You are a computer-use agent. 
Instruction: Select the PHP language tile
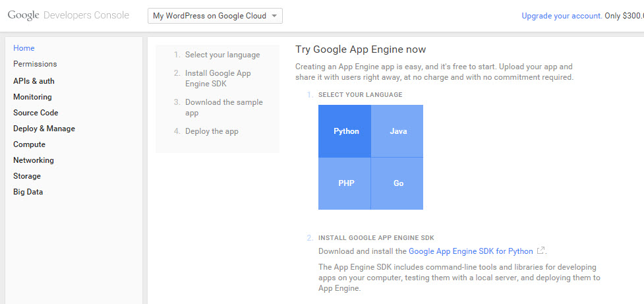345,183
